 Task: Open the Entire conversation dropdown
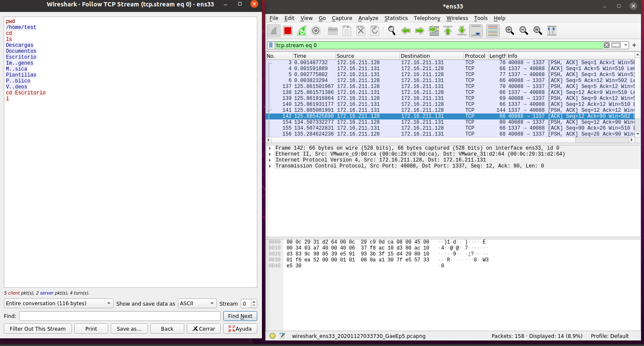(59, 303)
